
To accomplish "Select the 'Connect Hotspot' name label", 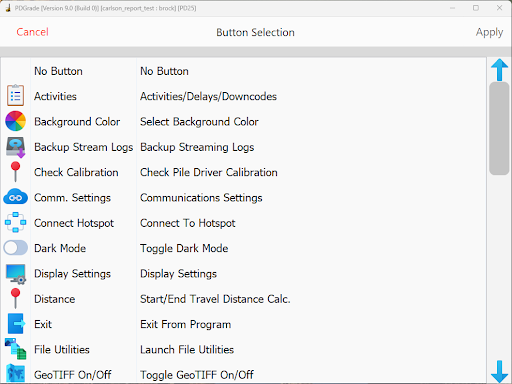I will click(x=74, y=223).
